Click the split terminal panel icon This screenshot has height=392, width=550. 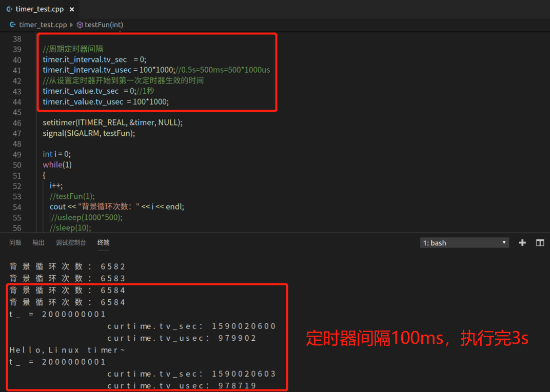(x=540, y=242)
